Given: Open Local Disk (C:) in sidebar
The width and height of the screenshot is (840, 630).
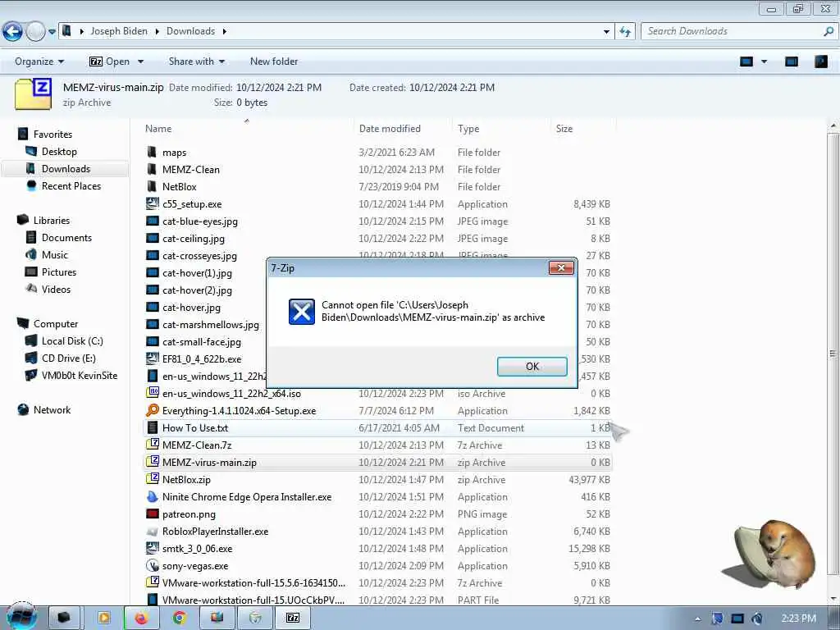Looking at the screenshot, I should (72, 340).
